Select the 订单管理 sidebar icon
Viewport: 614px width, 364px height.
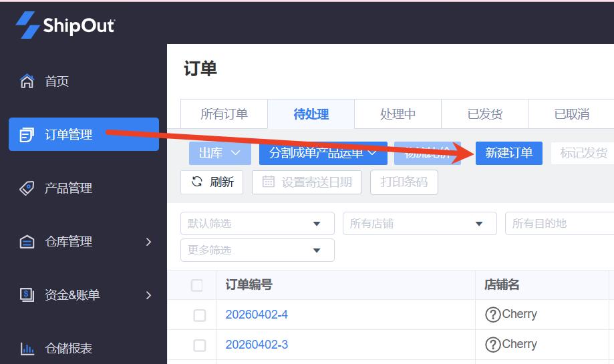27,135
